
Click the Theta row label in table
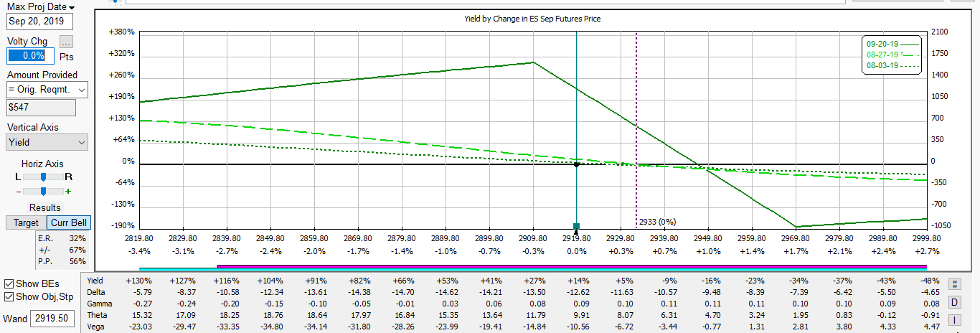point(98,315)
